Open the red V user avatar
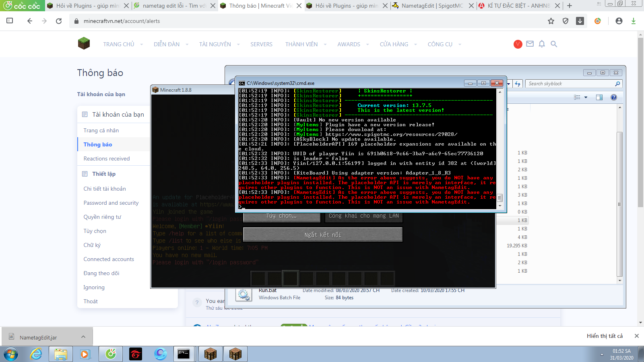Image resolution: width=644 pixels, height=362 pixels. point(518,44)
